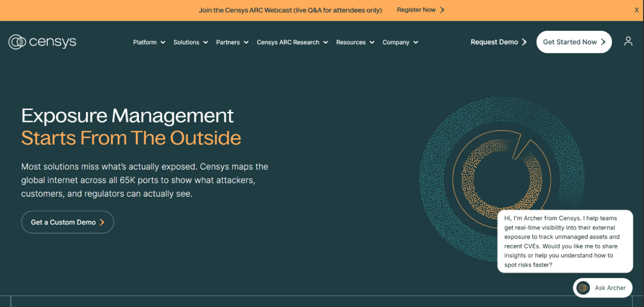Click the arrow beside Register Now
The width and height of the screenshot is (644, 307).
[442, 10]
